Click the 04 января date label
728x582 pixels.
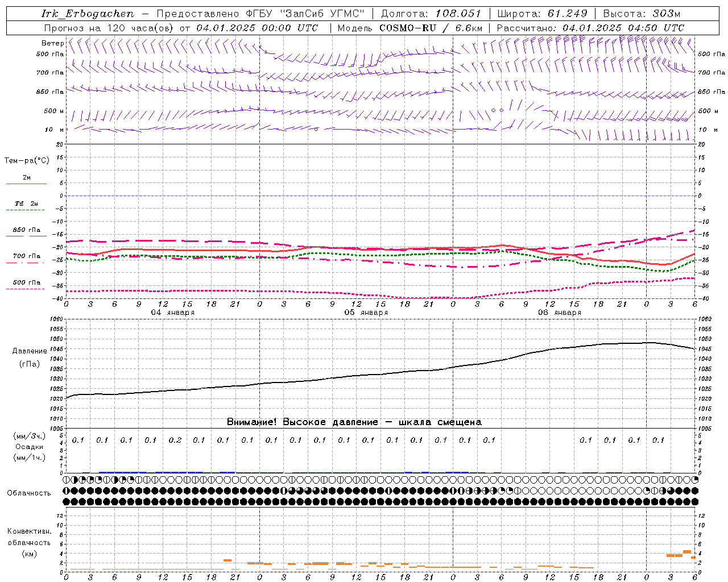coord(173,313)
